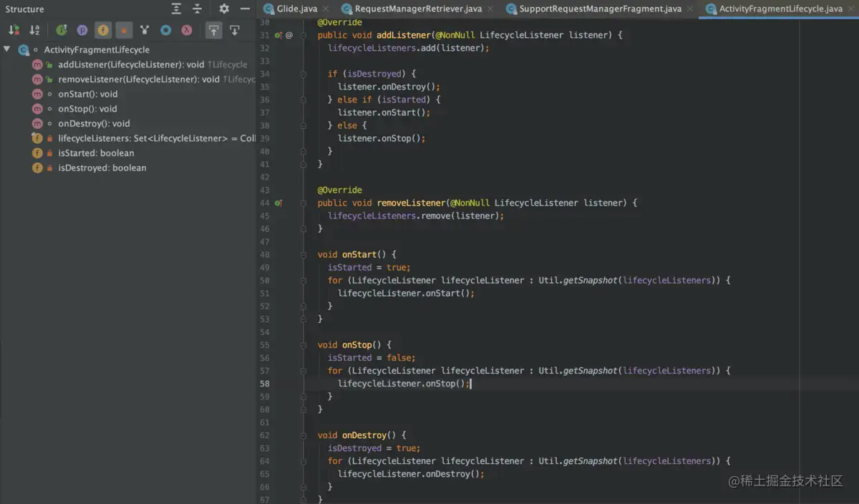Click void onDestroy() declaration line 62
859x504 pixels.
tap(362, 435)
